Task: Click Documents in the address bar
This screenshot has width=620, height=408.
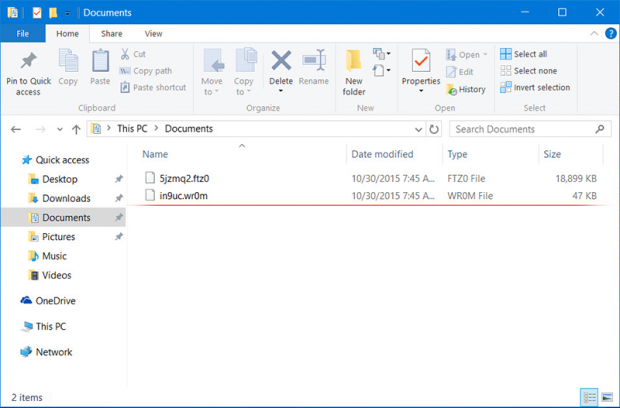Action: click(189, 129)
